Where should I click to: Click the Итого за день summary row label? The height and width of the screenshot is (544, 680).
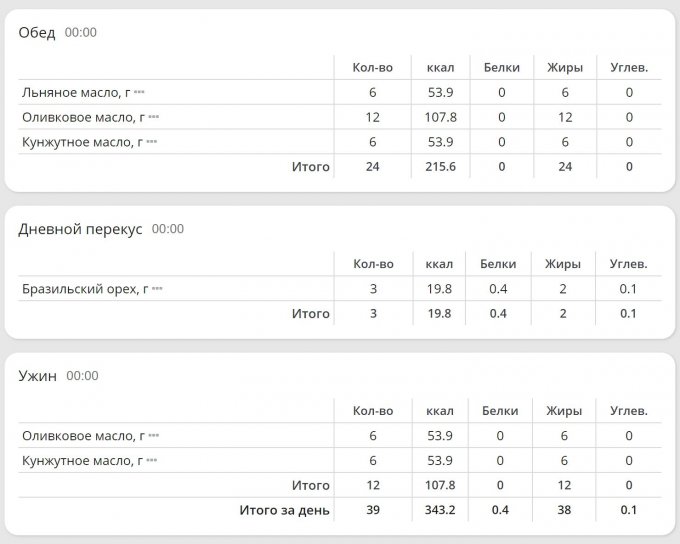click(284, 510)
